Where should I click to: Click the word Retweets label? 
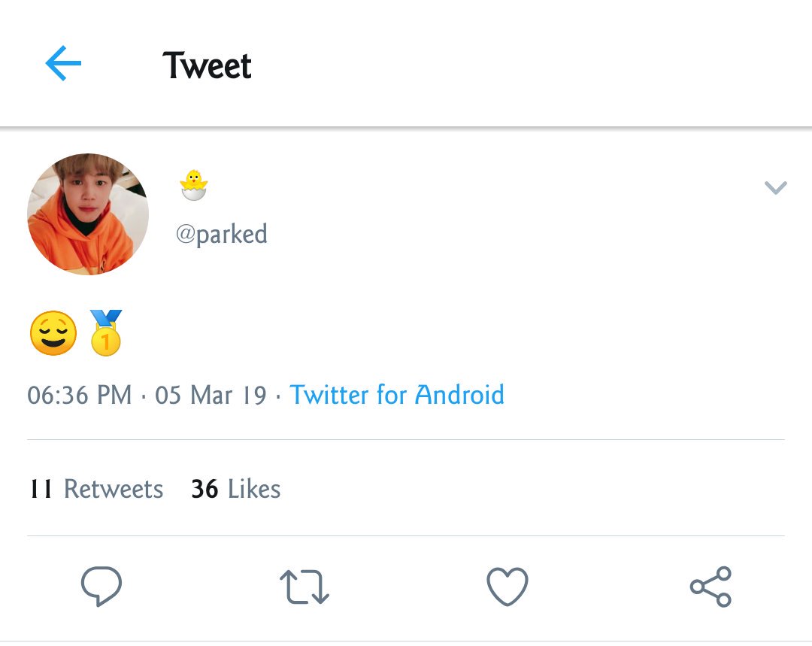[114, 489]
